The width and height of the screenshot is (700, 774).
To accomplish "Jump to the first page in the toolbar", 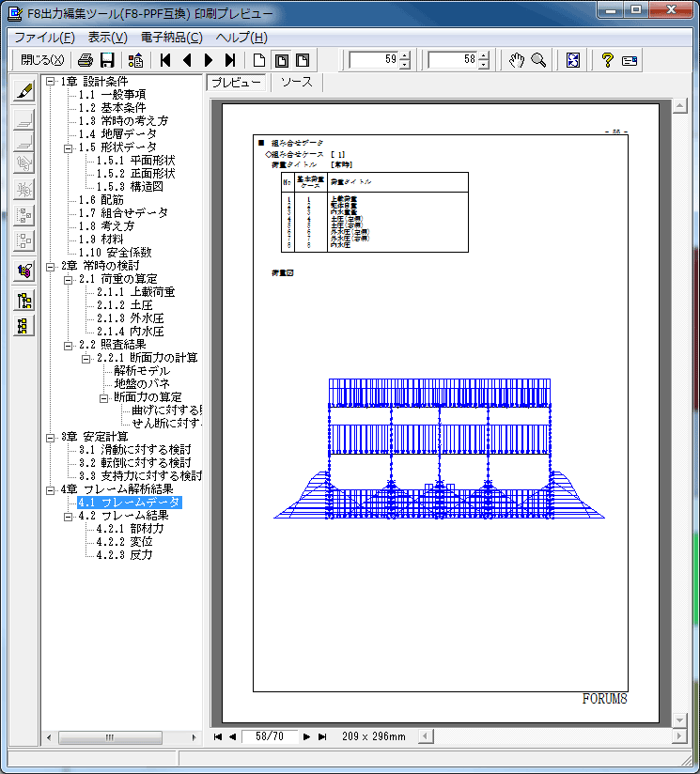I will [x=166, y=60].
